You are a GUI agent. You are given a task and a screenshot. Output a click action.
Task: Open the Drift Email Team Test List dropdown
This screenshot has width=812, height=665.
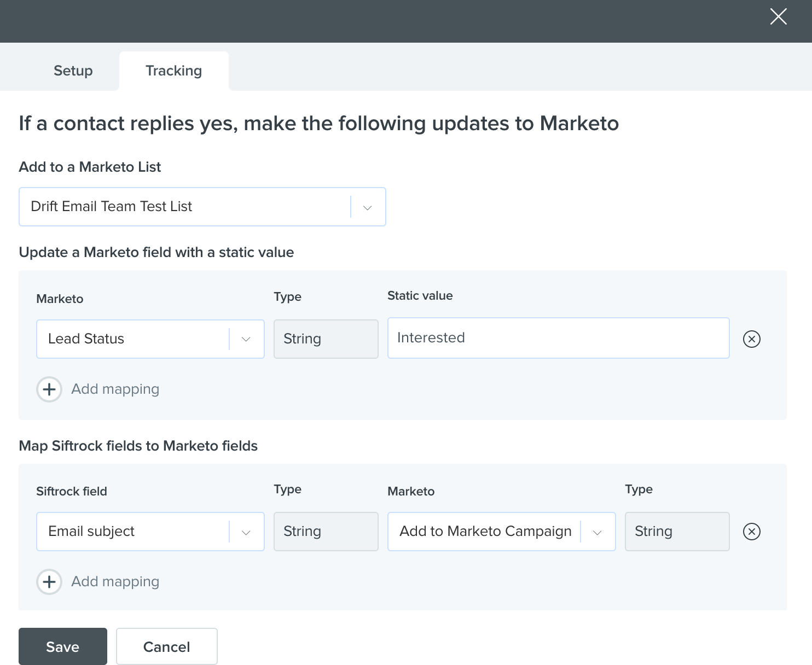point(202,207)
